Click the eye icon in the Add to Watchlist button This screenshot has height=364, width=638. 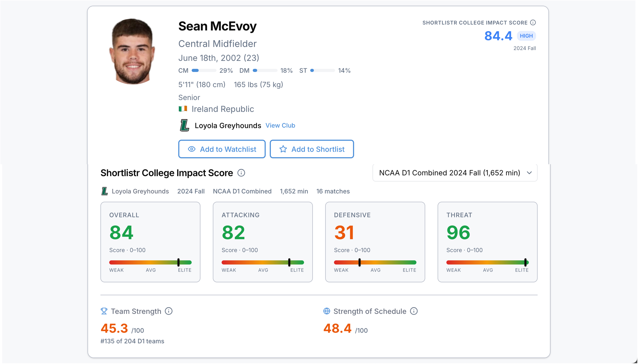coord(192,149)
